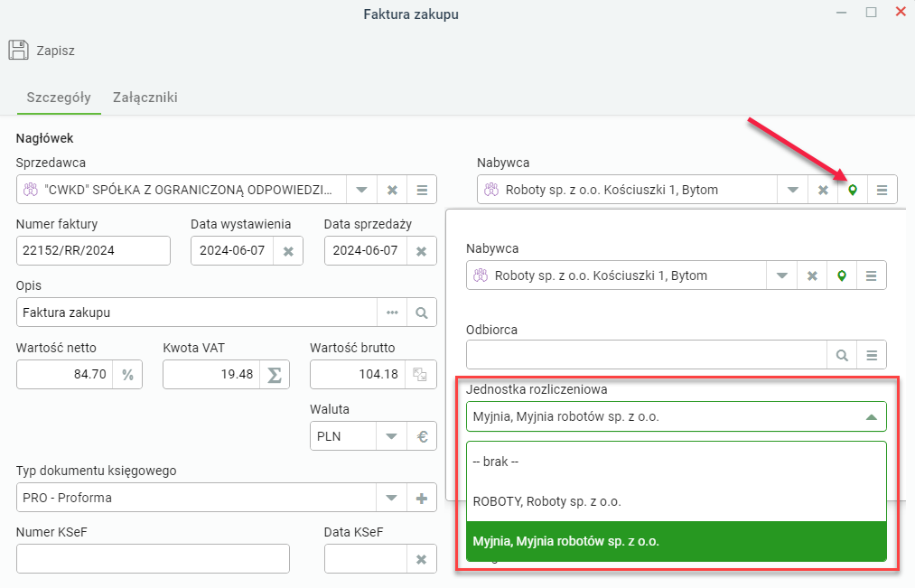
Task: Click the Wartość netto value field
Action: click(65, 375)
